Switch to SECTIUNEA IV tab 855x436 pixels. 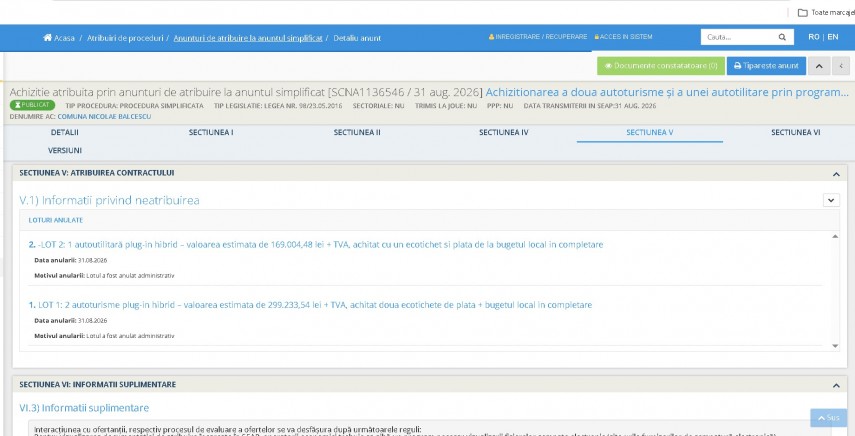503,132
